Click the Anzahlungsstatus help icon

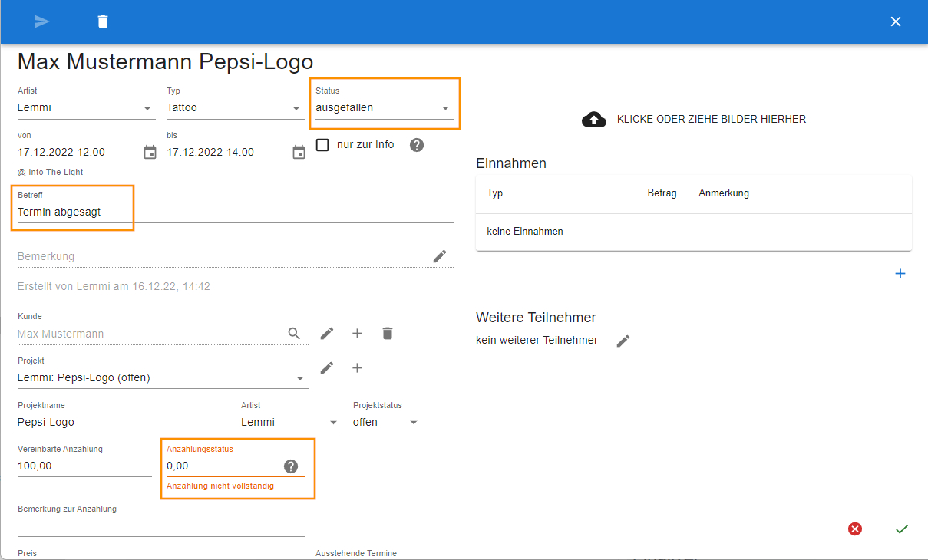tap(291, 466)
